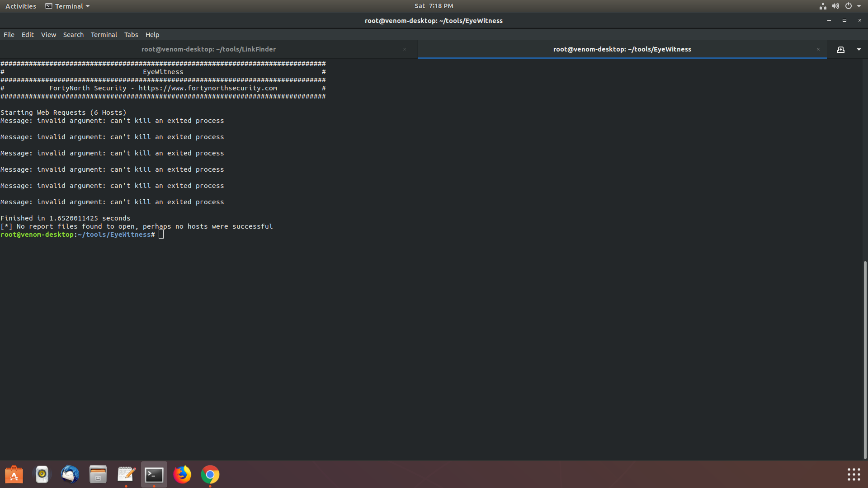Image resolution: width=868 pixels, height=488 pixels.
Task: Open Ubuntu Software from the dock
Action: point(14,475)
